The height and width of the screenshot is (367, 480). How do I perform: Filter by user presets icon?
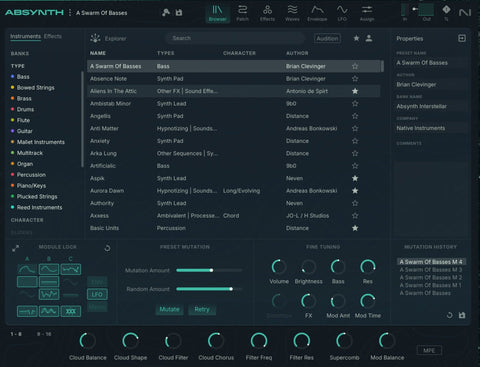click(x=369, y=38)
